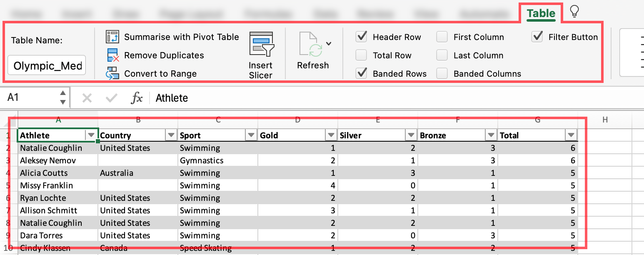Open the Total column filter dropdown
644x255 pixels.
tap(571, 135)
